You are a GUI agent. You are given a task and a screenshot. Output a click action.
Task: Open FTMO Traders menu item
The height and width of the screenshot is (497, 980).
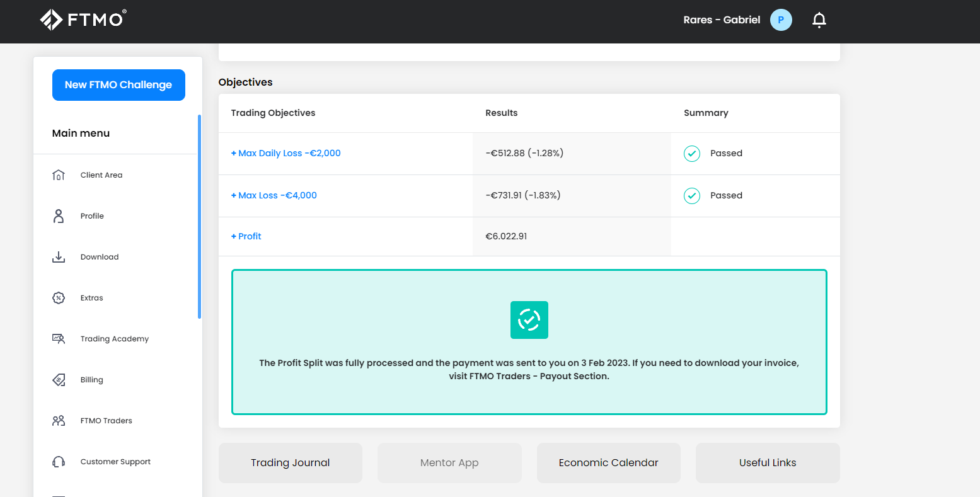click(x=107, y=421)
